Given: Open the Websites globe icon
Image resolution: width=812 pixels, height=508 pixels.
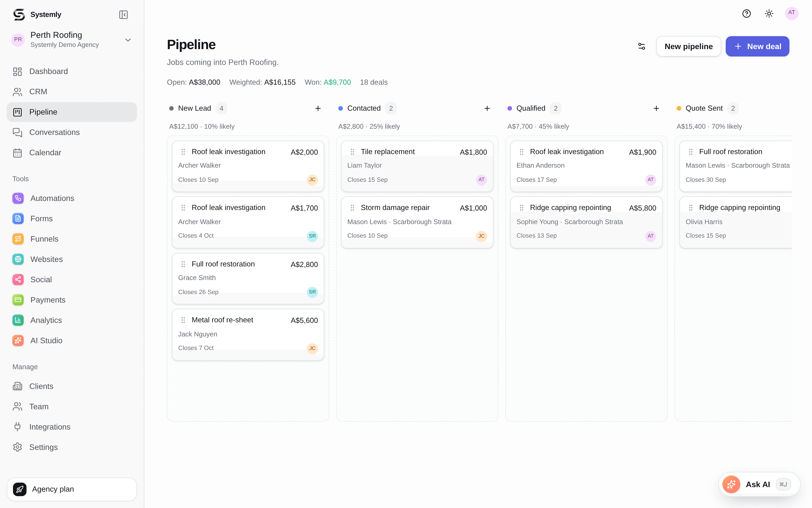Looking at the screenshot, I should click(x=18, y=259).
